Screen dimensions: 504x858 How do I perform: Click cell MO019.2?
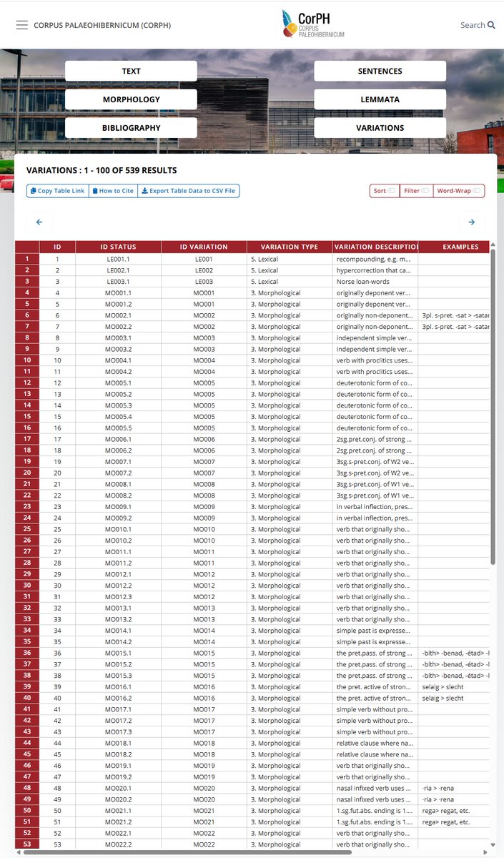point(118,777)
